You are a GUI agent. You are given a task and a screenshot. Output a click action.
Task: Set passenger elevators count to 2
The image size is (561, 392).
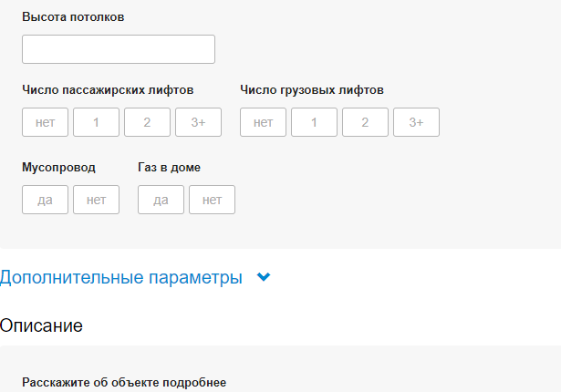(147, 122)
